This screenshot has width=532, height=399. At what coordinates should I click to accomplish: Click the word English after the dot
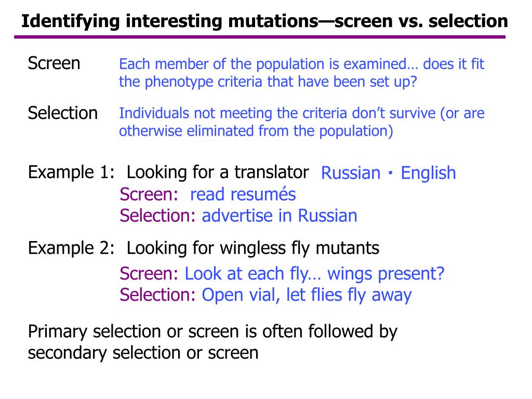click(428, 172)
